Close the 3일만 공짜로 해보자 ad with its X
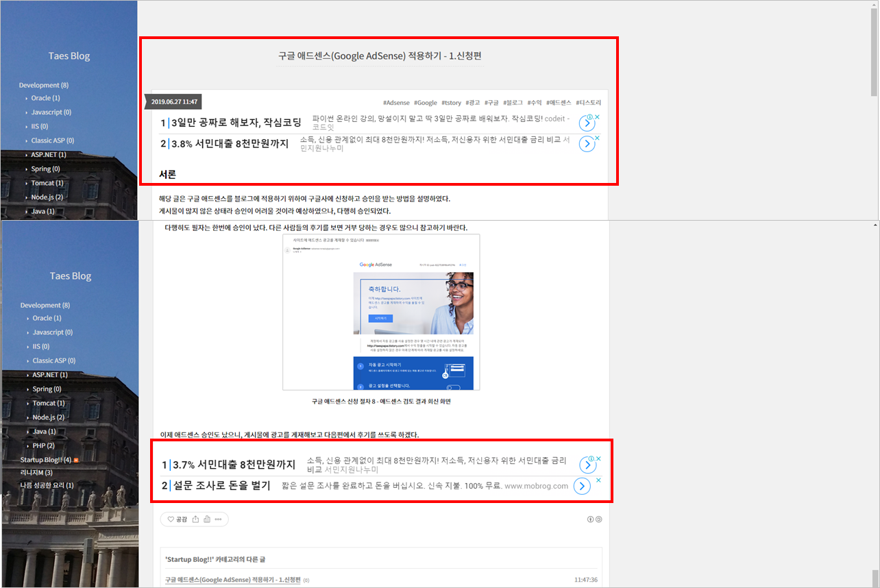 (598, 117)
